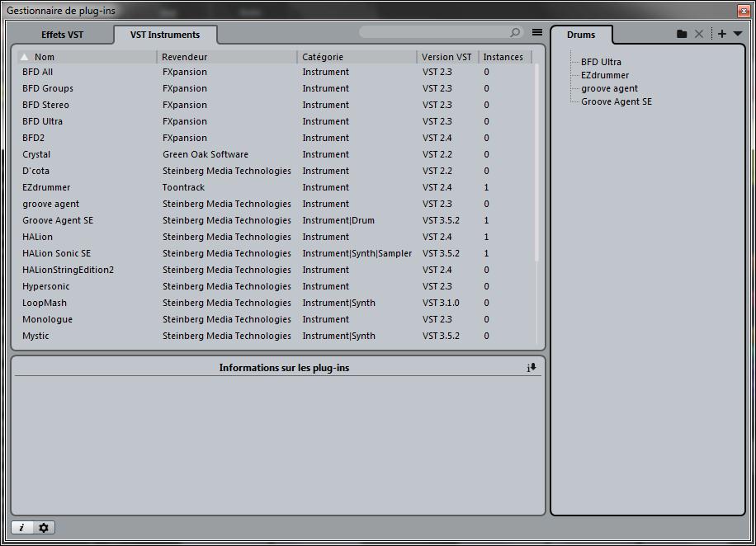Image resolution: width=756 pixels, height=546 pixels.
Task: Click the search magnifier icon
Action: click(x=515, y=32)
